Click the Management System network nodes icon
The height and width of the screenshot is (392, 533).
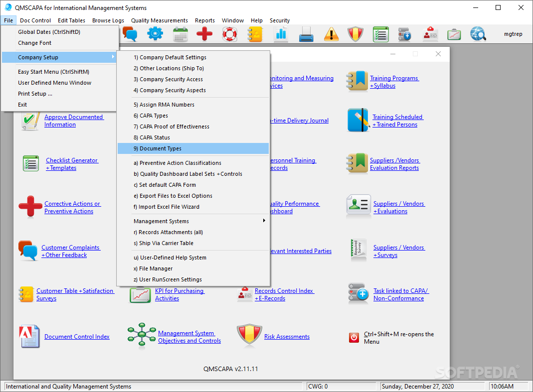(x=142, y=335)
